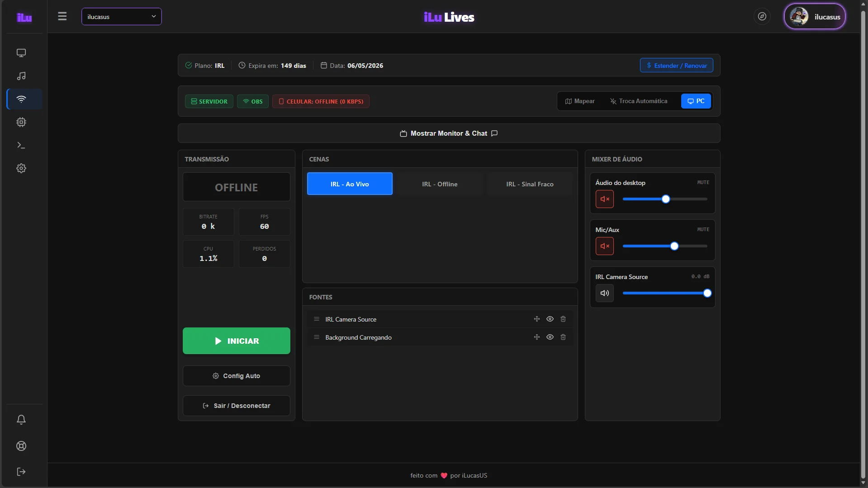Image resolution: width=868 pixels, height=488 pixels.
Task: Start streaming with INICIAR
Action: coord(237,341)
